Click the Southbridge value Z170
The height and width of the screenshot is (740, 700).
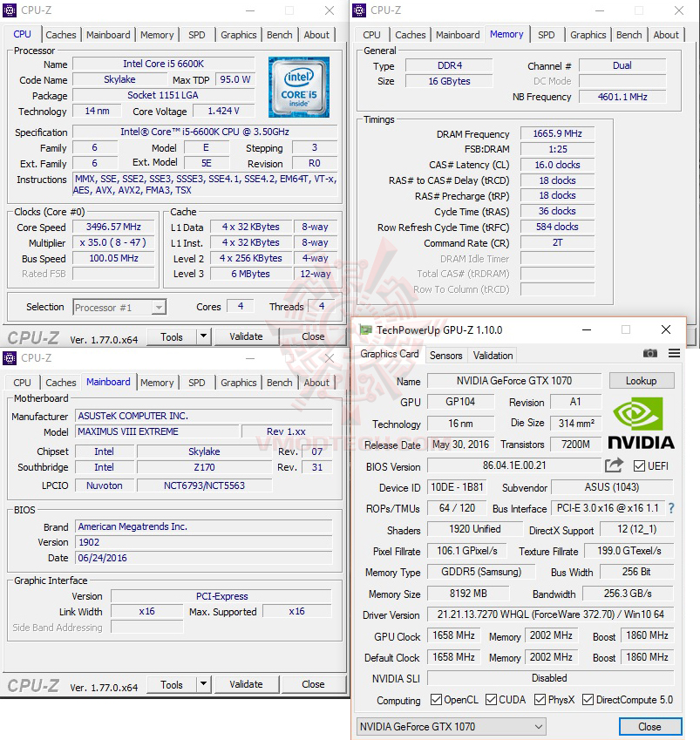[204, 467]
